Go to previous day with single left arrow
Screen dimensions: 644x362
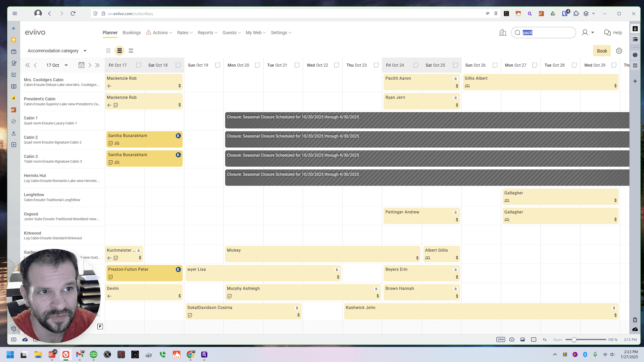35,65
